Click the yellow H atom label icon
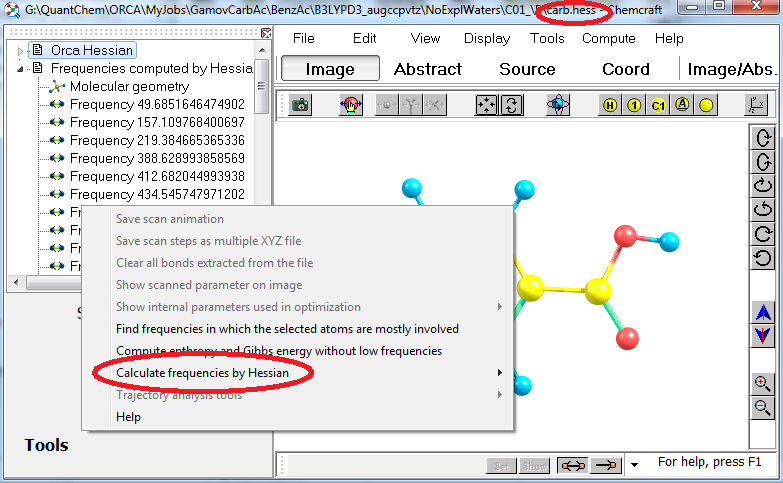Viewport: 783px width, 483px height. click(610, 105)
